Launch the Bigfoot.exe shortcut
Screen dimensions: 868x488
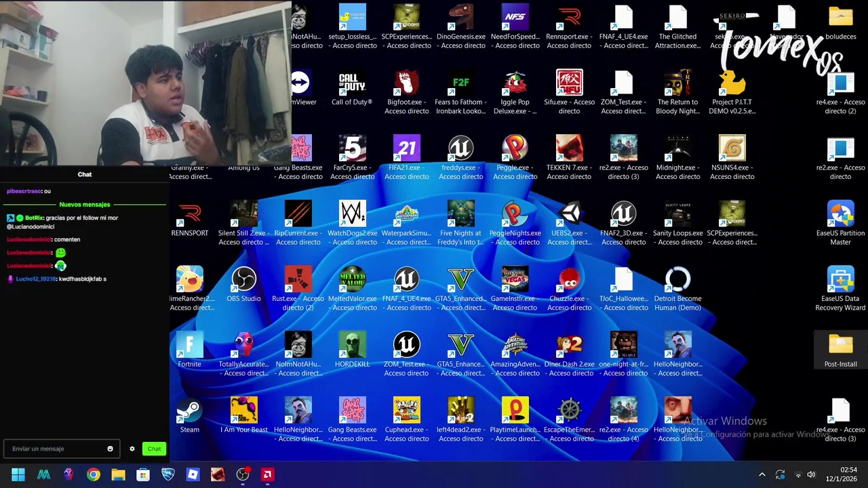pyautogui.click(x=407, y=93)
